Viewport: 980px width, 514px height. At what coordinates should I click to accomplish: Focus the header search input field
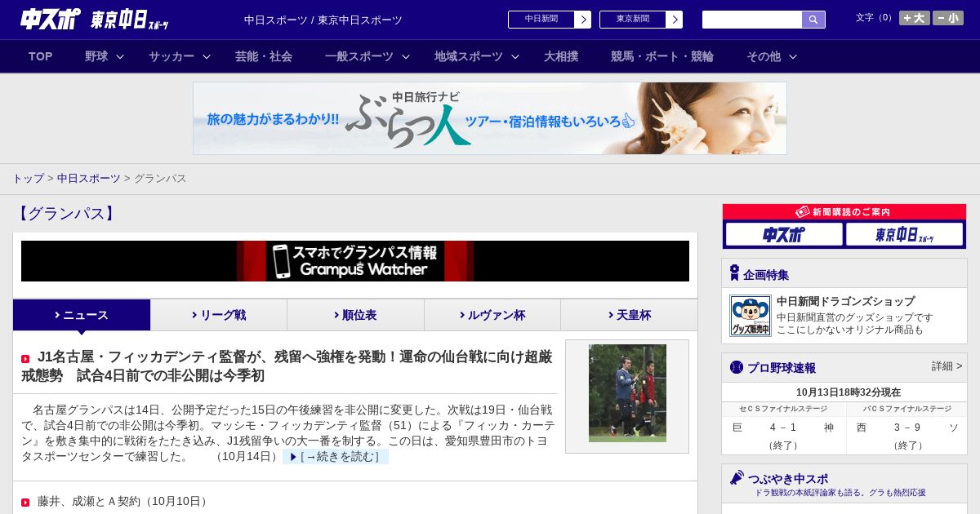tap(752, 20)
